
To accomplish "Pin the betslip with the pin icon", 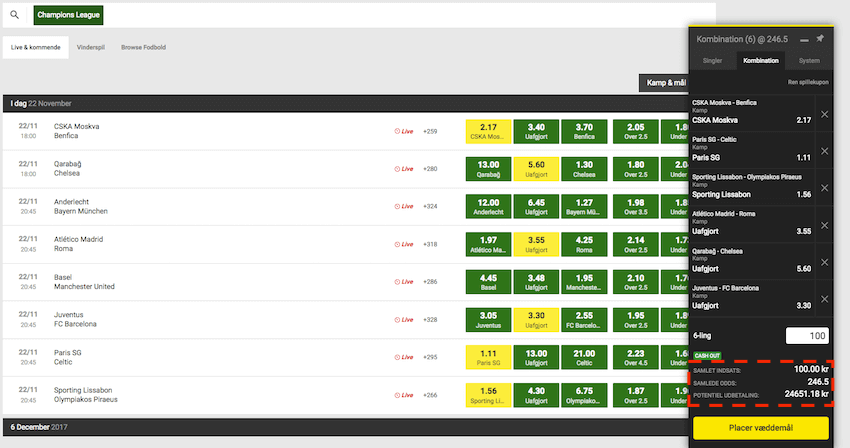I will point(820,39).
